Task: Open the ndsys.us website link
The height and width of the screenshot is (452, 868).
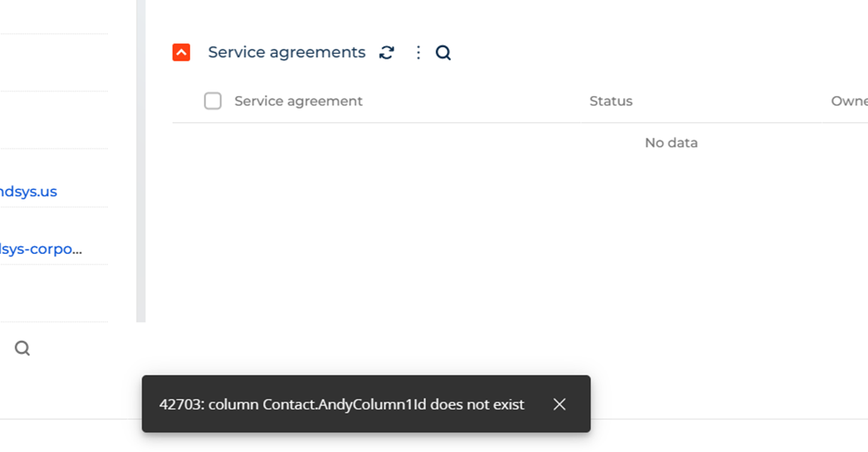Action: tap(28, 192)
